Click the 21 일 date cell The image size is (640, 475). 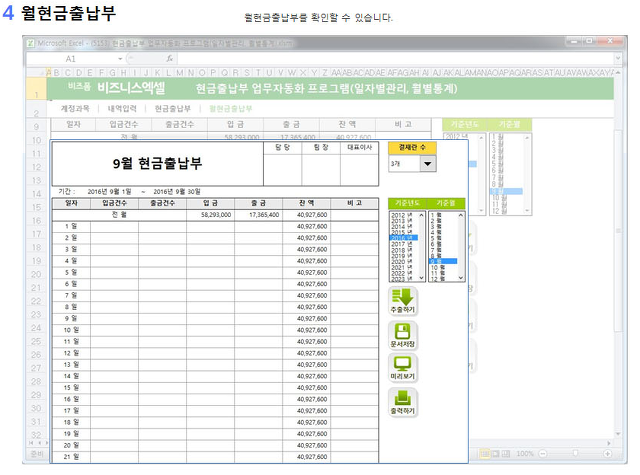point(71,457)
